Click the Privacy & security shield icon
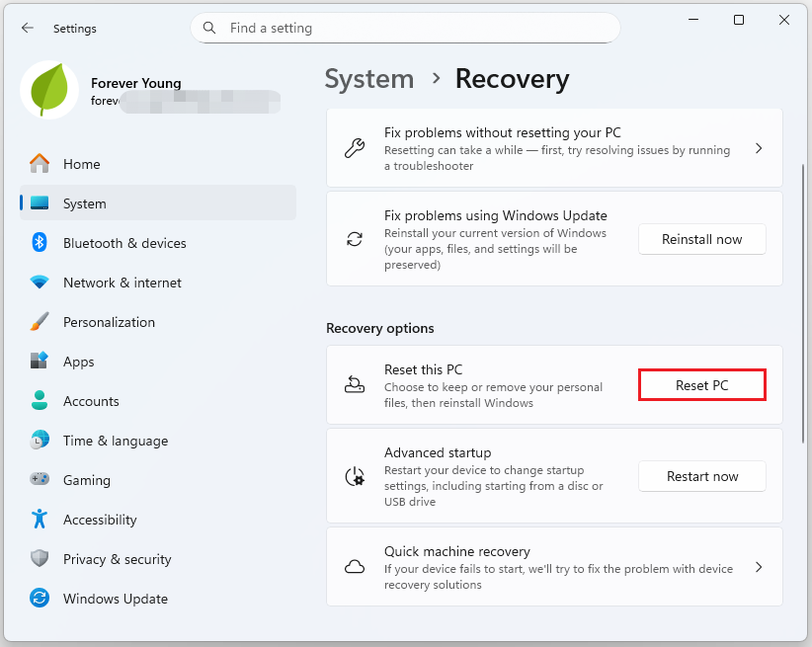 (40, 558)
